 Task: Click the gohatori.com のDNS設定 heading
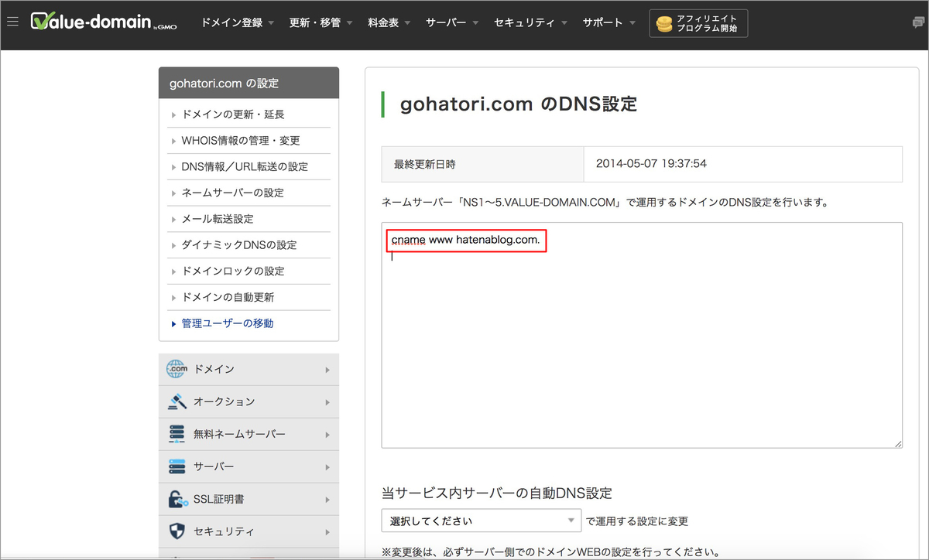click(519, 104)
